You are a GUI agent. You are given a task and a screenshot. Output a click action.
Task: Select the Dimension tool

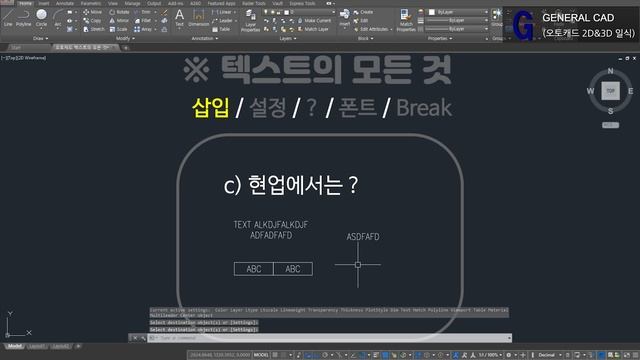coord(198,18)
